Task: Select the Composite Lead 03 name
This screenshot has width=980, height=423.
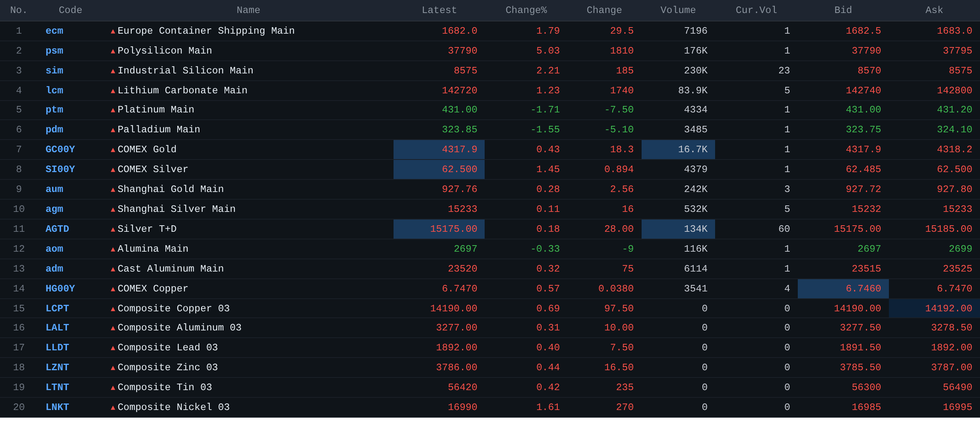Action: point(168,348)
